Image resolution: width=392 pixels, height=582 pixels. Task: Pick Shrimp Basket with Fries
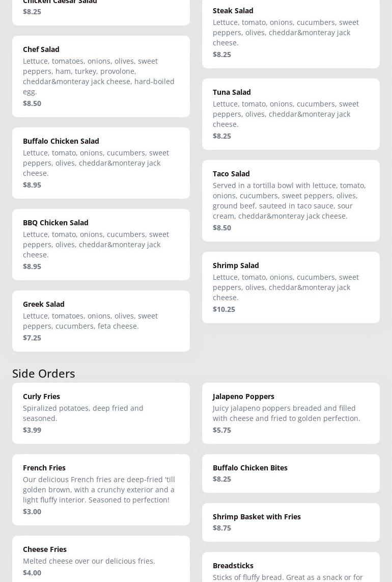[x=291, y=522]
